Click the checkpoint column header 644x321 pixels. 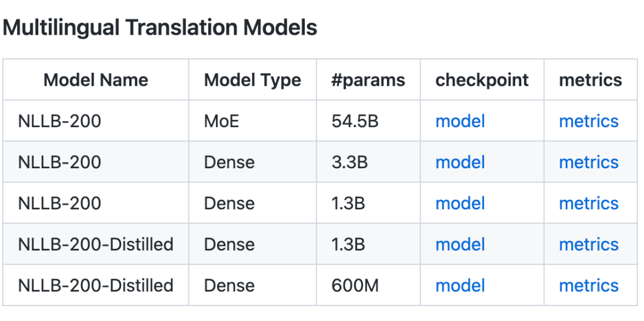pyautogui.click(x=482, y=80)
